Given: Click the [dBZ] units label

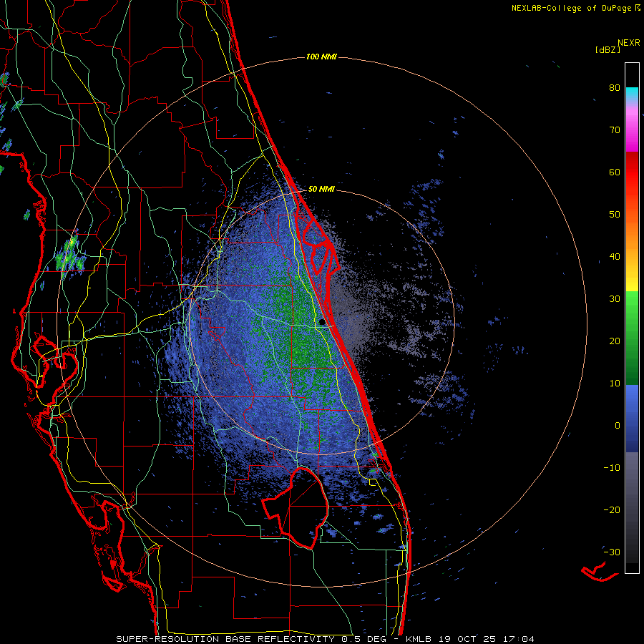Looking at the screenshot, I should 608,49.
